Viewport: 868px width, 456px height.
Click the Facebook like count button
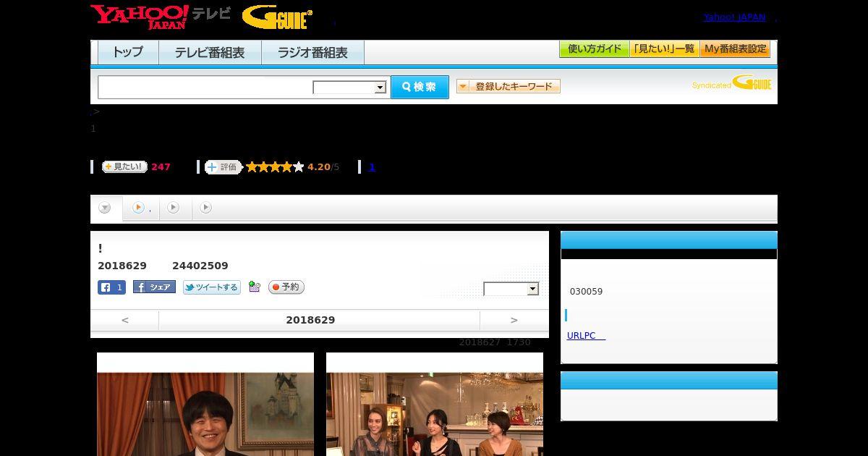point(111,287)
